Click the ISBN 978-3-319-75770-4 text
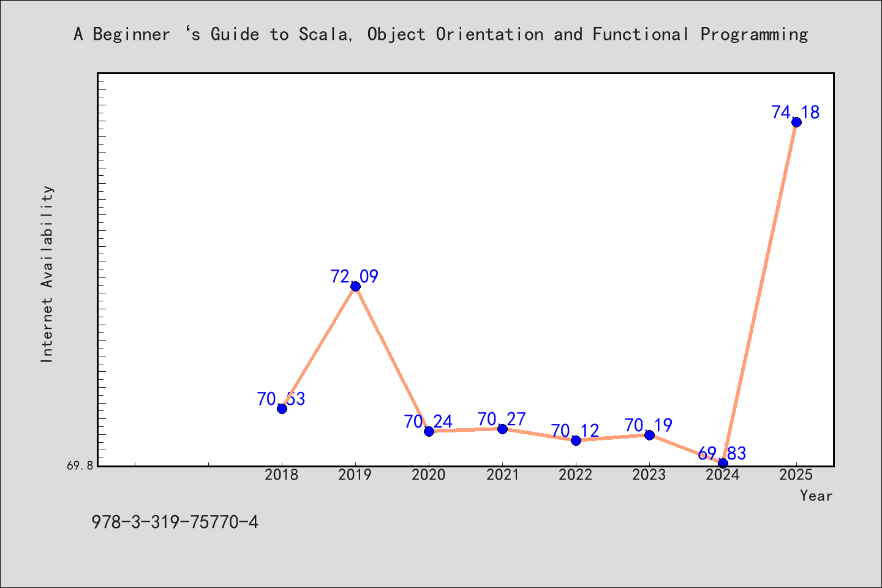 point(175,522)
